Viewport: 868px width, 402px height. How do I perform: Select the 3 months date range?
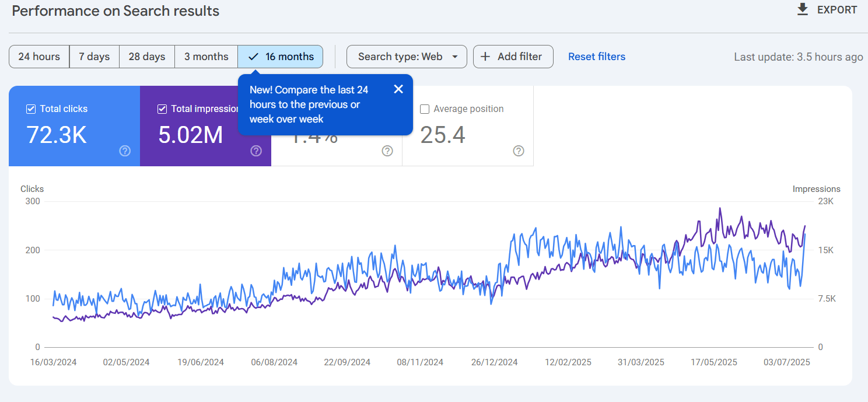point(206,57)
